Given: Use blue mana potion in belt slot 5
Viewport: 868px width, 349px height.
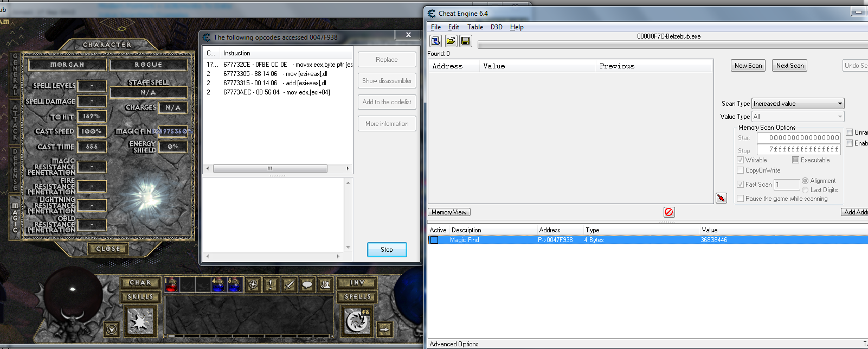Looking at the screenshot, I should 234,284.
